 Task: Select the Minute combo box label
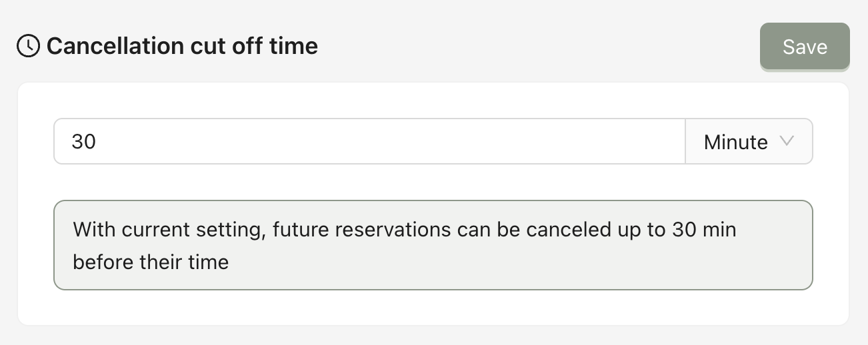point(735,142)
